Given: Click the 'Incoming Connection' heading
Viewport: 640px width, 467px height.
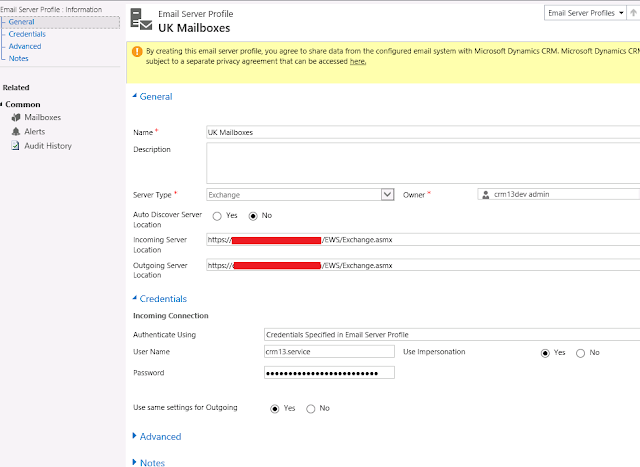Looking at the screenshot, I should 171,316.
